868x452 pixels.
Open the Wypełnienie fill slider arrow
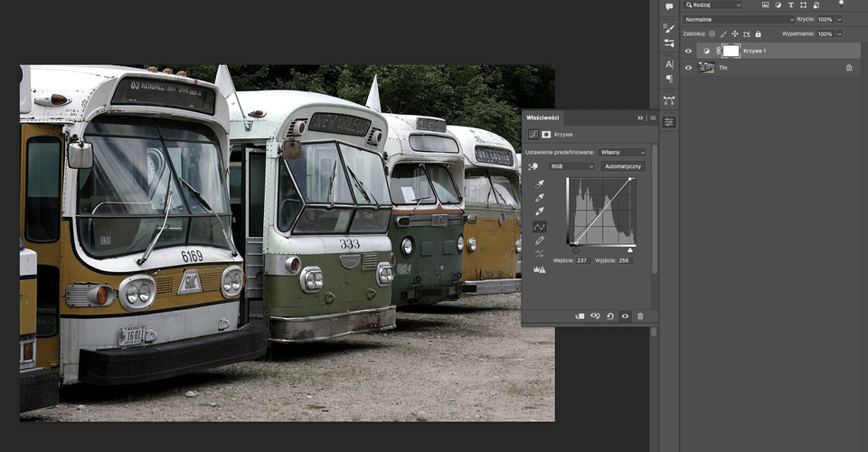(840, 33)
